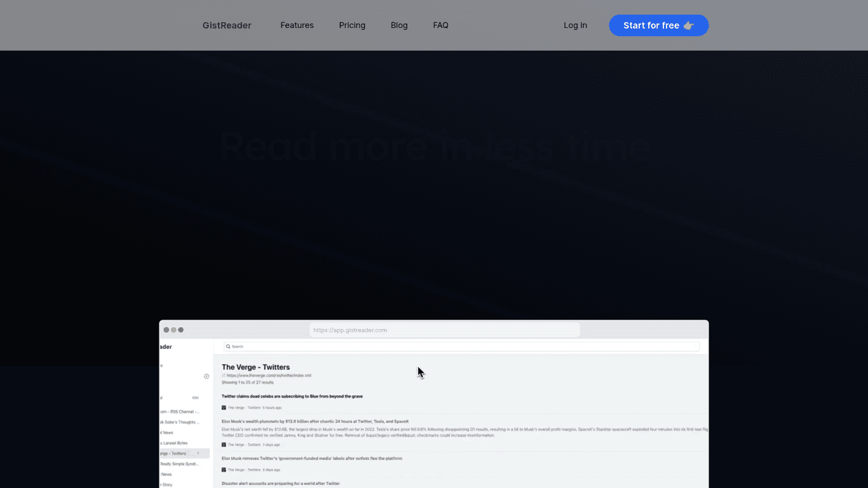The width and height of the screenshot is (868, 488).
Task: Go to the Pricing page
Action: 352,25
